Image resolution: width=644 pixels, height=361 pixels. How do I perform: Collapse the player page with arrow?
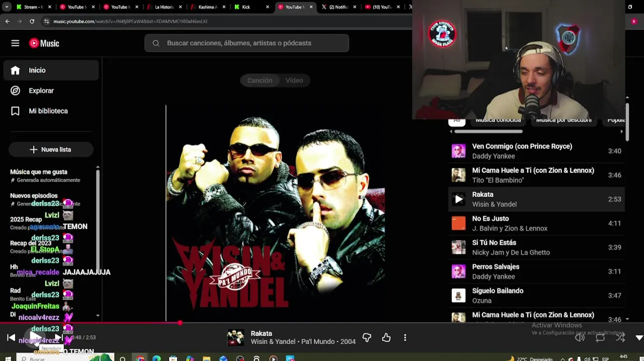[639, 338]
